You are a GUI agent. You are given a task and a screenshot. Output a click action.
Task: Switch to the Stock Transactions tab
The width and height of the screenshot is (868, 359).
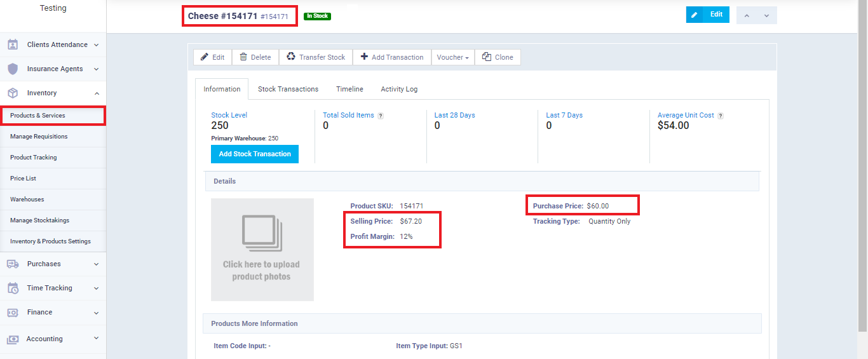[288, 89]
